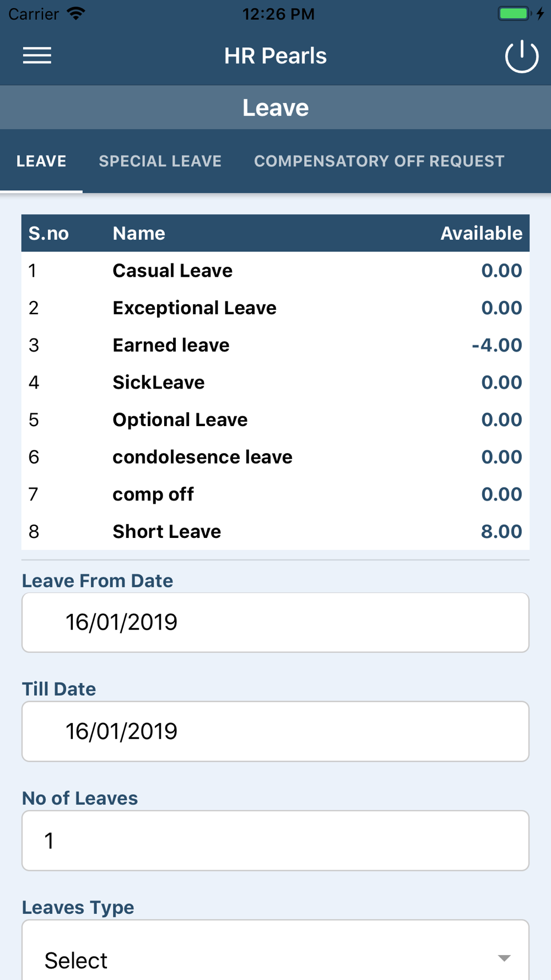Tap the power logout icon
The image size is (551, 980).
522,56
